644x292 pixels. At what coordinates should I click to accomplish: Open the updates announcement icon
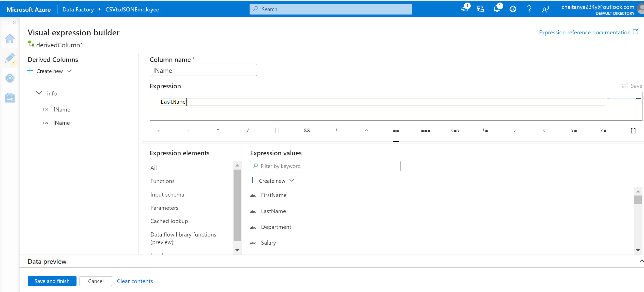click(464, 9)
